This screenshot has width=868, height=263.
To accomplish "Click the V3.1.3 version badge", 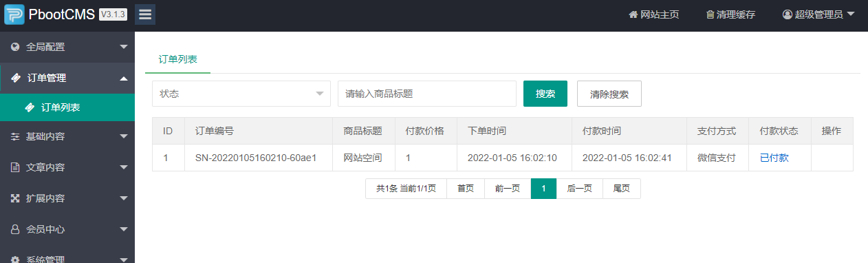I will coord(113,14).
